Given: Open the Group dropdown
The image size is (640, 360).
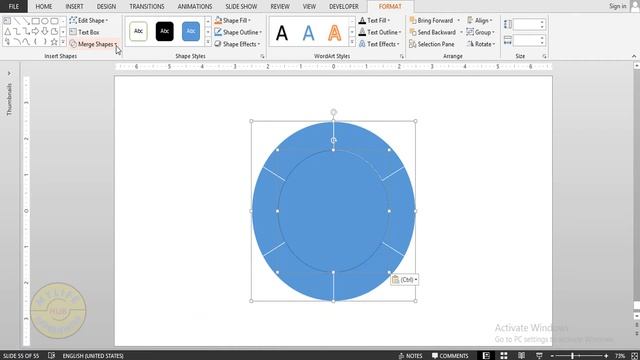Looking at the screenshot, I should (x=480, y=32).
